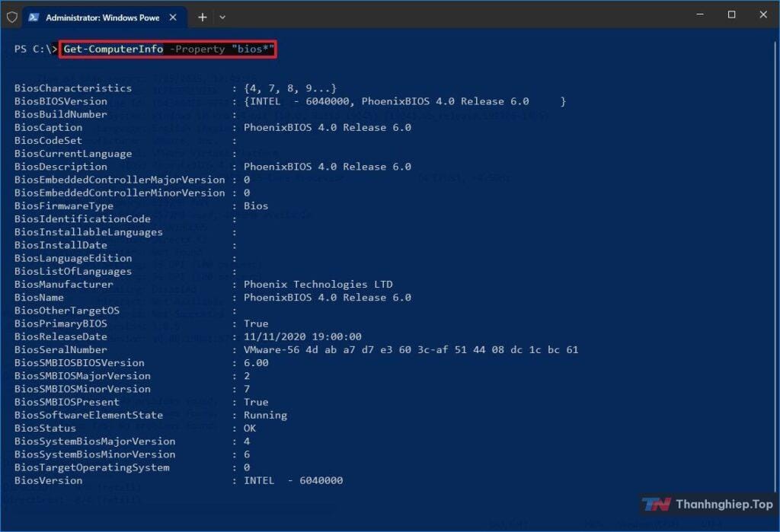Viewport: 780px width, 532px height.
Task: Click the BiosSeralNumber property name
Action: click(61, 349)
